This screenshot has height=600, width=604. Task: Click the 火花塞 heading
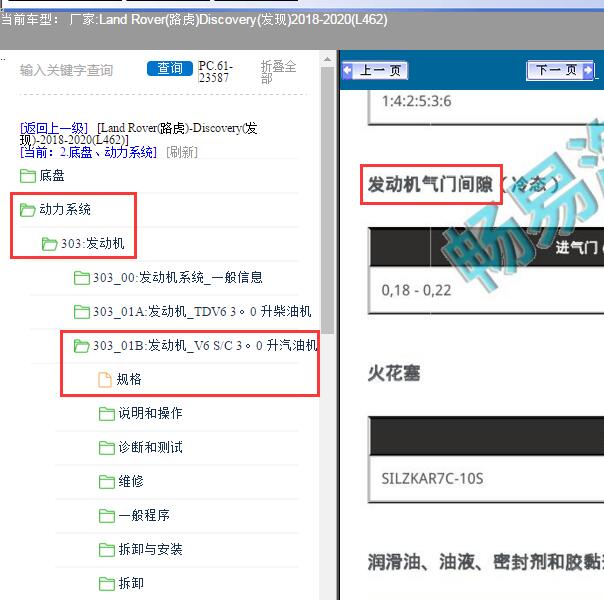point(394,373)
